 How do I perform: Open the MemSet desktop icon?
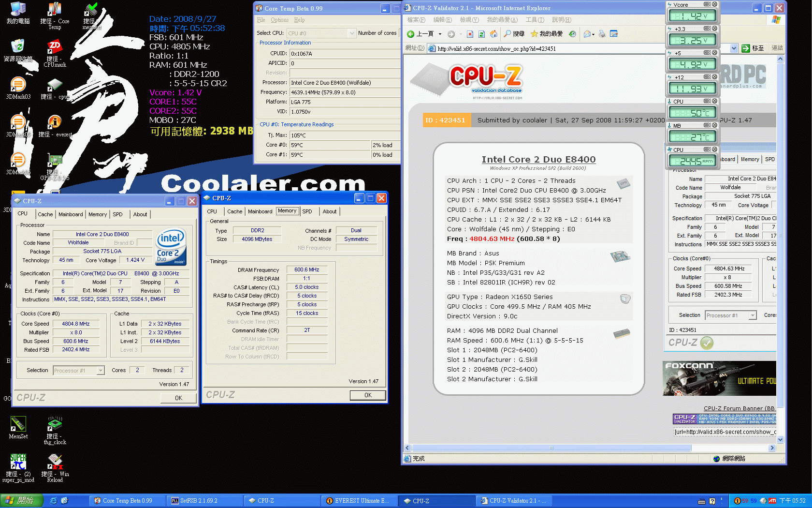point(18,428)
